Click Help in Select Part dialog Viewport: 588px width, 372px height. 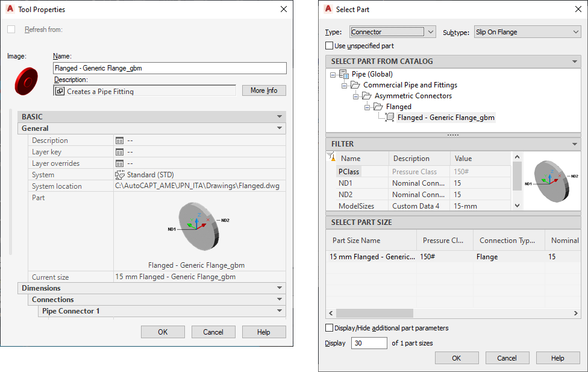[x=558, y=358]
